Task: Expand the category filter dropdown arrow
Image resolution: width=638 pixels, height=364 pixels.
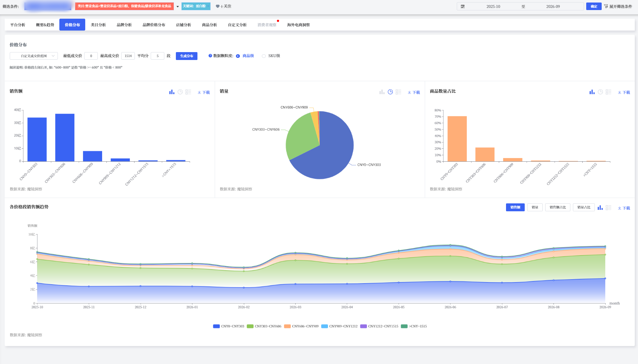Action: [x=178, y=6]
